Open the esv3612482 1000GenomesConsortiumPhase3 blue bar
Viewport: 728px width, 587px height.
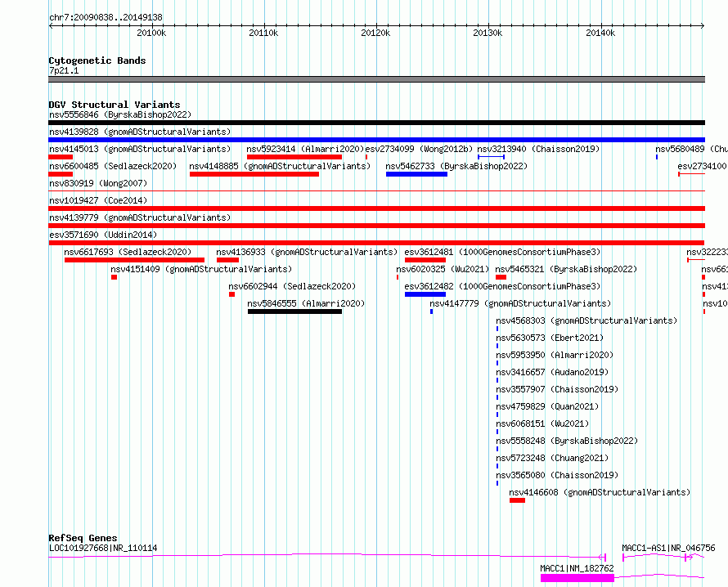coord(425,294)
